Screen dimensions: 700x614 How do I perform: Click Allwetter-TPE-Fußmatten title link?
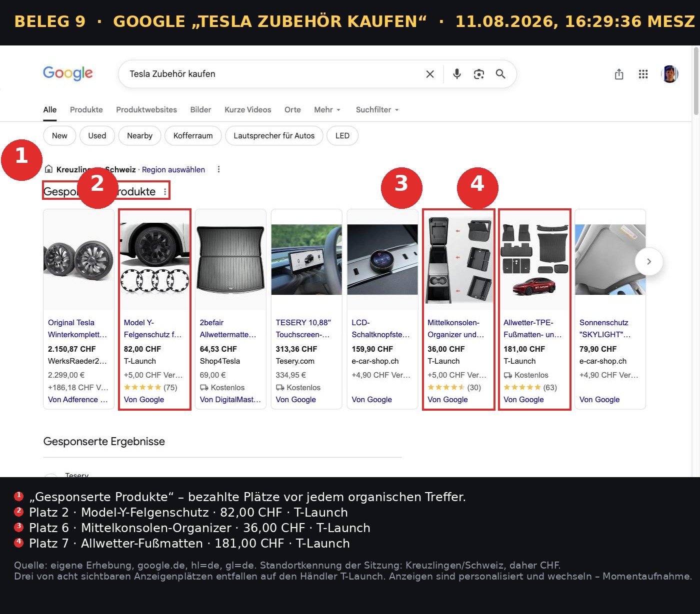tap(532, 329)
